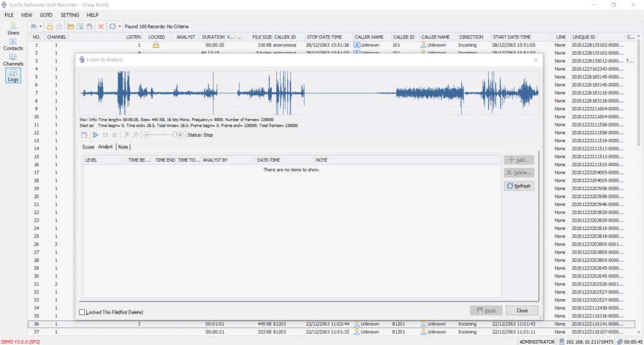Switch to the Score tab
The height and width of the screenshot is (345, 644).
[88, 147]
